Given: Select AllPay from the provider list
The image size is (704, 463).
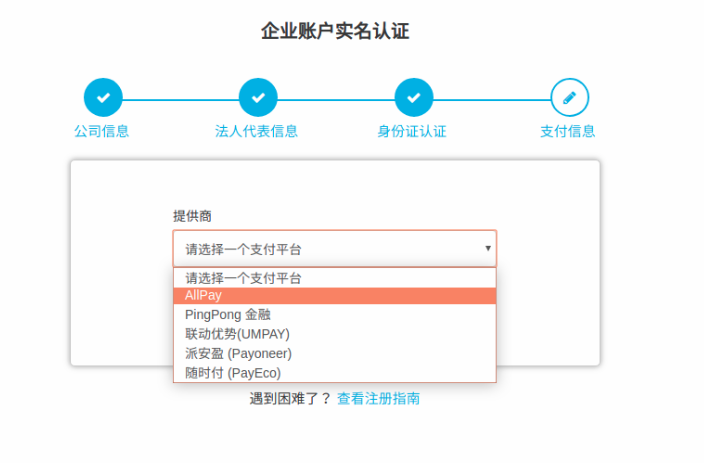Looking at the screenshot, I should tap(334, 295).
